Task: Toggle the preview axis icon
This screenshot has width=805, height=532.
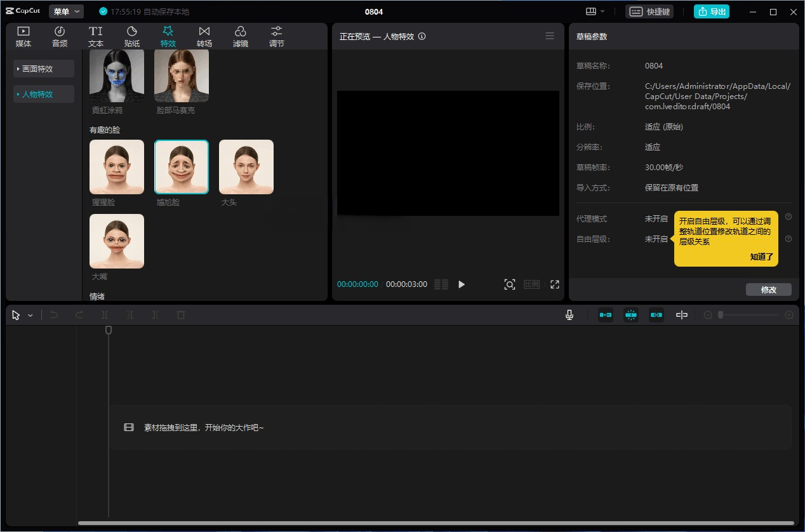Action: [x=682, y=315]
